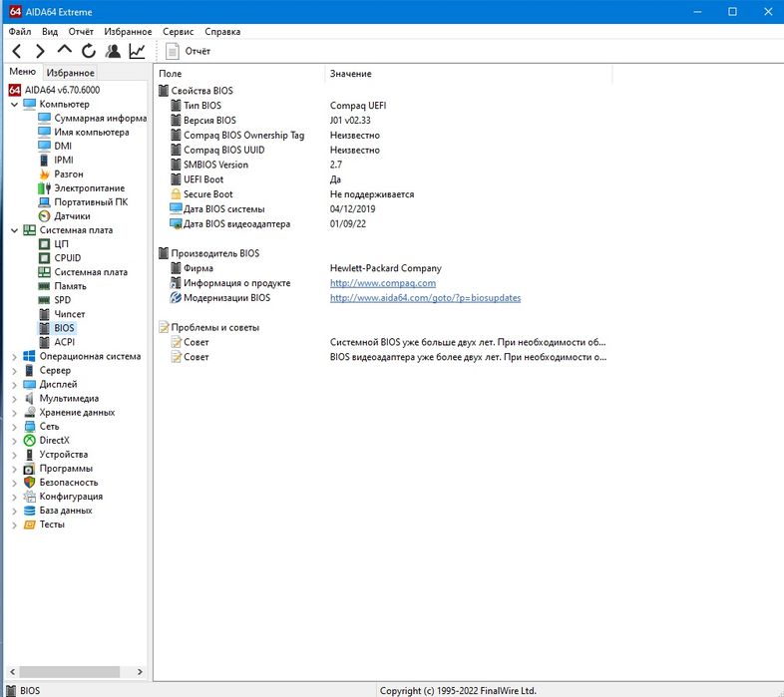Go up one level with the up arrow icon
Viewport: 784px width, 697px height.
[x=65, y=50]
